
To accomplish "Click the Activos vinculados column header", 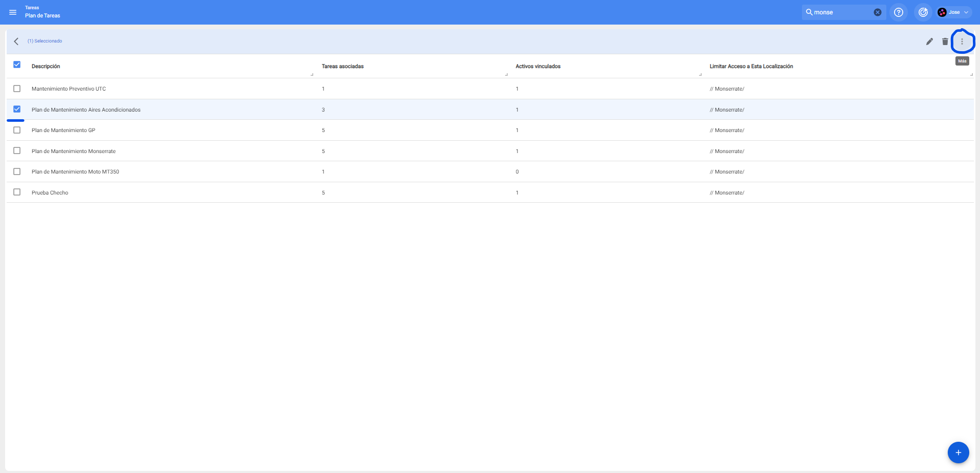I will [538, 67].
